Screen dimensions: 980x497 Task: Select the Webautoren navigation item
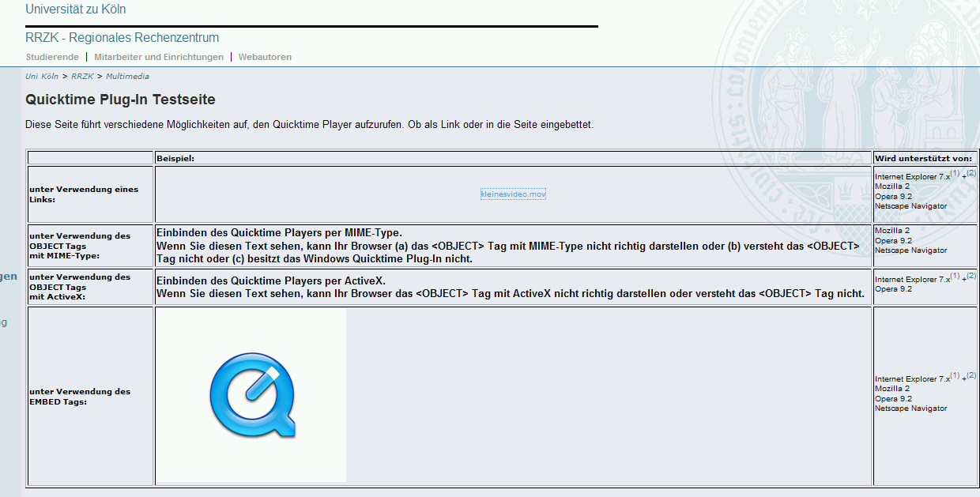point(265,57)
